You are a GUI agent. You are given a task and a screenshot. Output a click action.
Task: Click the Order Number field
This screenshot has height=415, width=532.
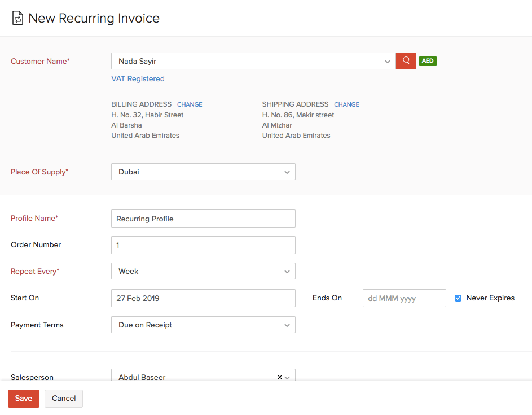click(203, 245)
